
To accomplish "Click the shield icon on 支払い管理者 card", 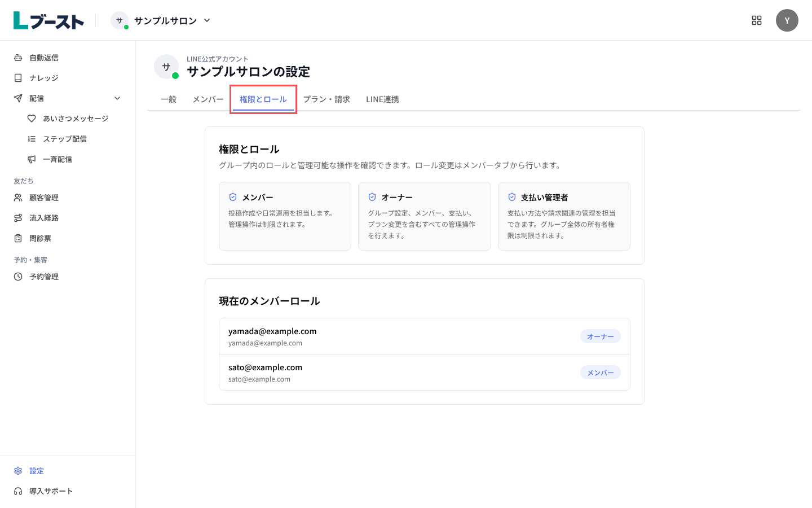I will tap(512, 197).
